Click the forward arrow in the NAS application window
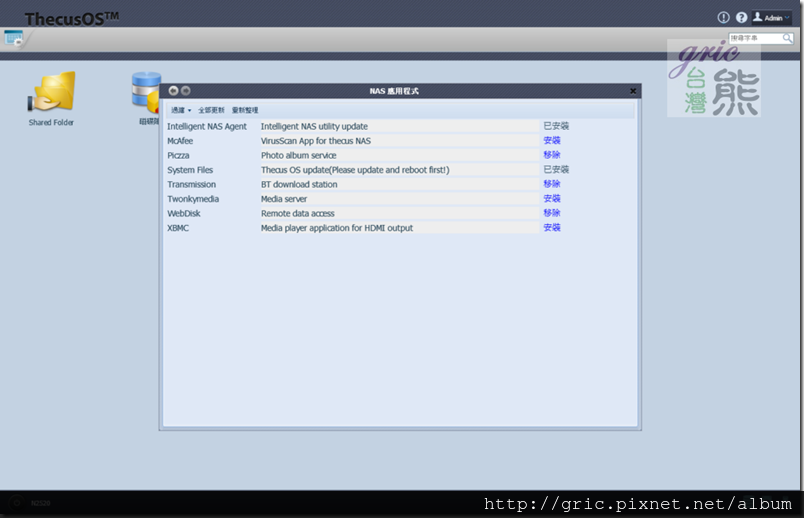Screen dimensions: 804x518 click(186, 91)
